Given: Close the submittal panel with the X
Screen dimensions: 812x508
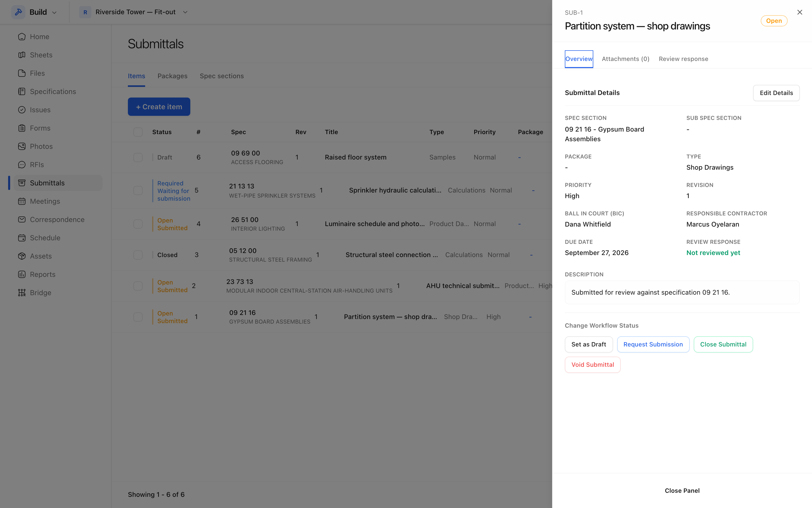Looking at the screenshot, I should click(x=800, y=12).
